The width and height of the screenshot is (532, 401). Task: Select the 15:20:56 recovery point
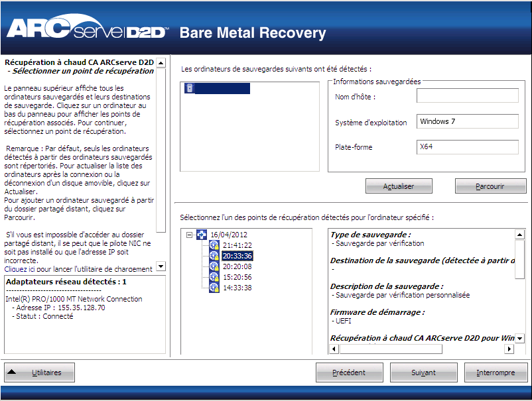[237, 277]
